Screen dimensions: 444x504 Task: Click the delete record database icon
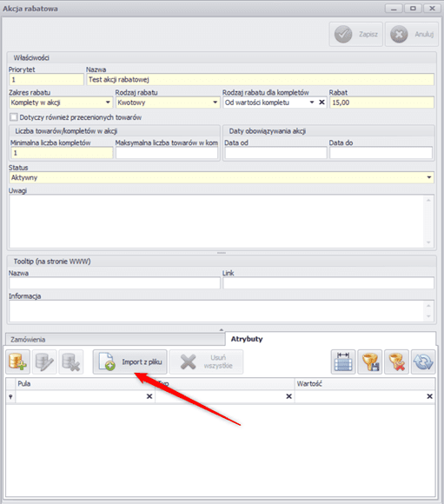[x=70, y=361]
